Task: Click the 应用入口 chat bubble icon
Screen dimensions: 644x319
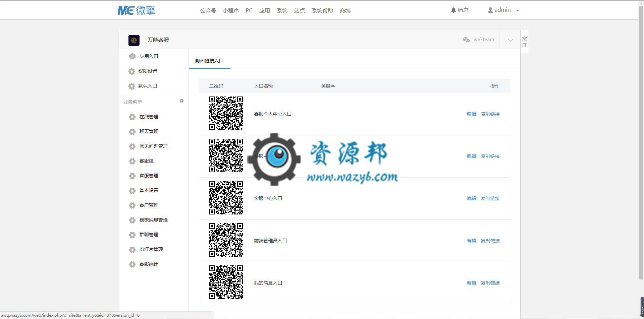Action: pyautogui.click(x=132, y=57)
